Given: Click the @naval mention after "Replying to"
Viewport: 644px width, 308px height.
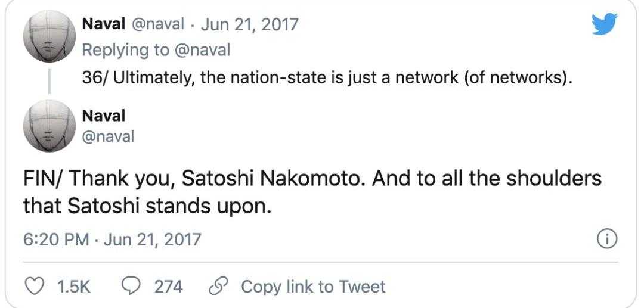Looking at the screenshot, I should click(x=202, y=50).
